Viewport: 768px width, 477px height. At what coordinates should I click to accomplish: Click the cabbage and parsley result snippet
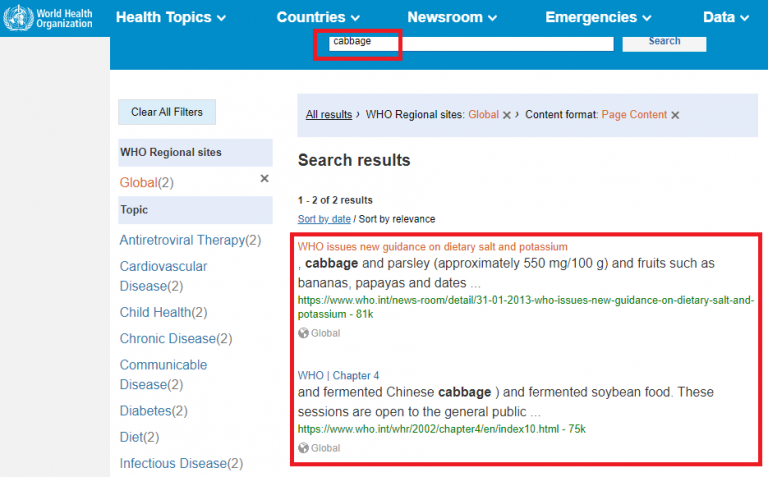click(x=506, y=273)
